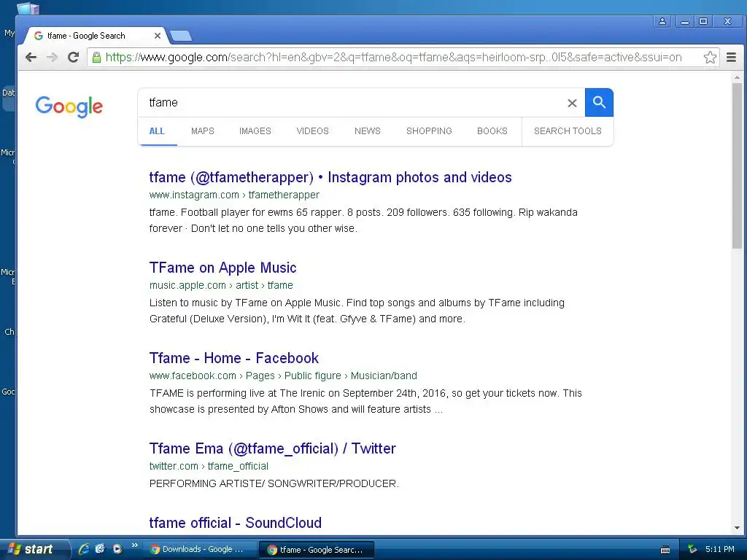Viewport: 747px width, 560px height.
Task: Switch to the MAPS tab
Action: 203,131
